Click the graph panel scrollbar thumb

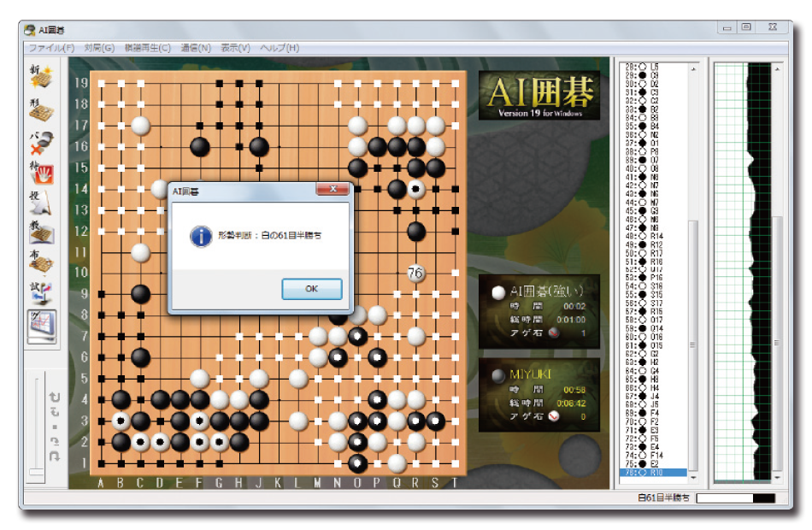pyautogui.click(x=777, y=343)
